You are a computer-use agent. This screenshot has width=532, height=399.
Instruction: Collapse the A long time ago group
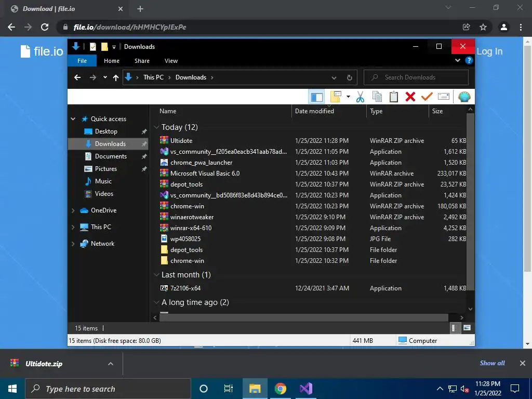[156, 302]
